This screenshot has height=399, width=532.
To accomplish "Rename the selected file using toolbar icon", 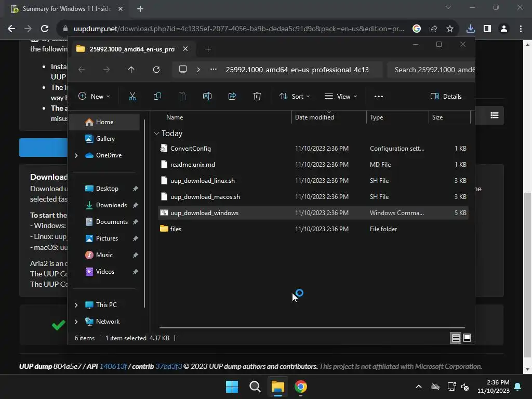I will click(x=207, y=96).
